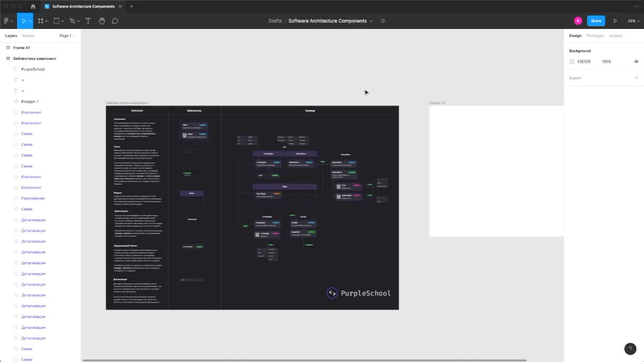
Task: Click the Export section label
Action: 575,78
